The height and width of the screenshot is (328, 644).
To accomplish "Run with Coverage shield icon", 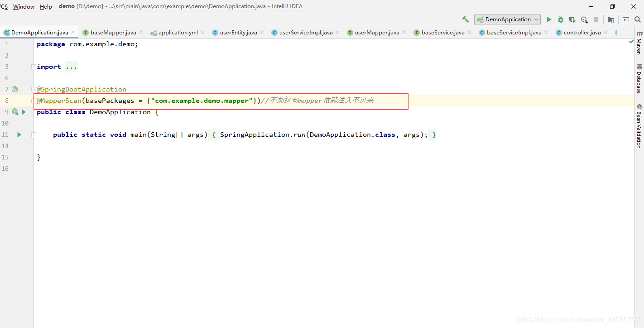I will coord(572,19).
